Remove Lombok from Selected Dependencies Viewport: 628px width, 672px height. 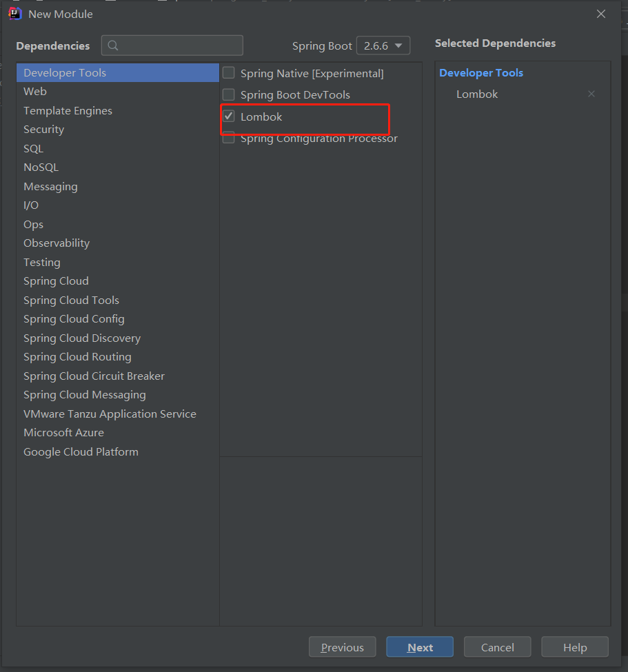coord(591,94)
